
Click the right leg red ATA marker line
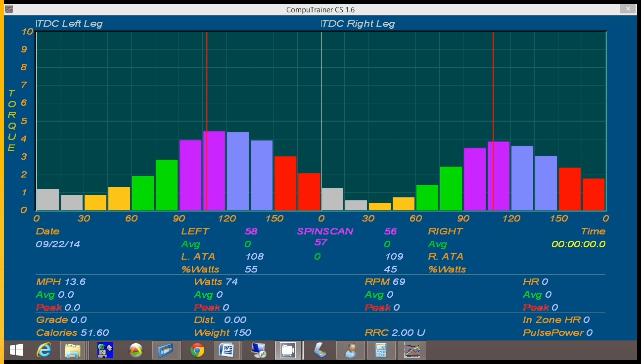pyautogui.click(x=493, y=121)
